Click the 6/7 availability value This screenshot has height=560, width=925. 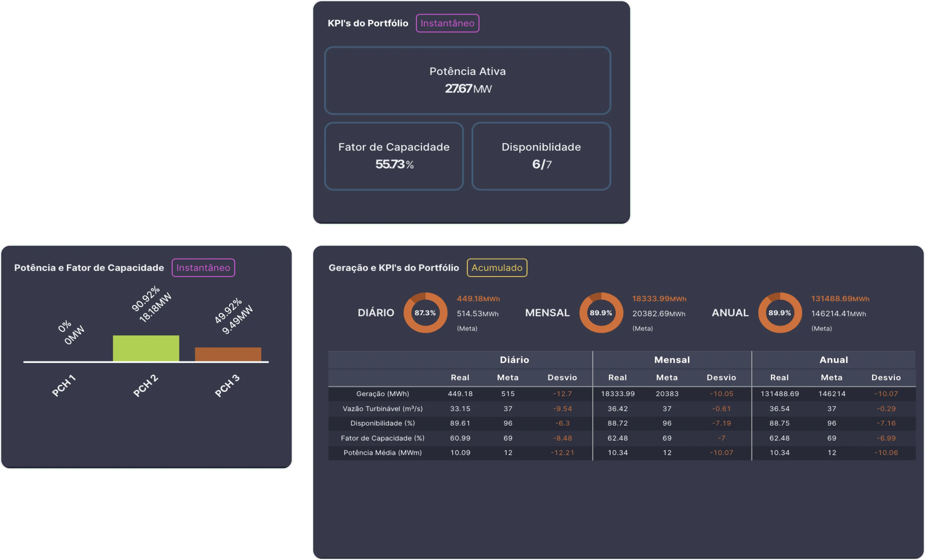coord(542,164)
